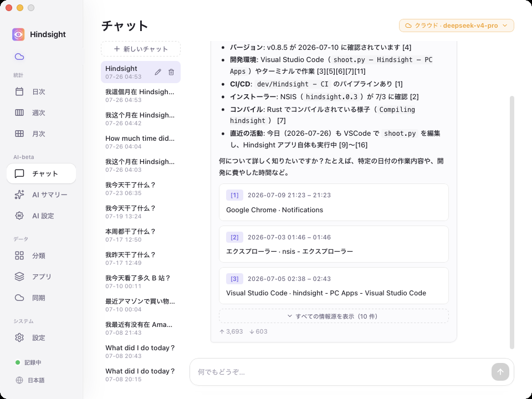532x399 pixels.
Task: Select the チャット sidebar item
Action: 41,173
